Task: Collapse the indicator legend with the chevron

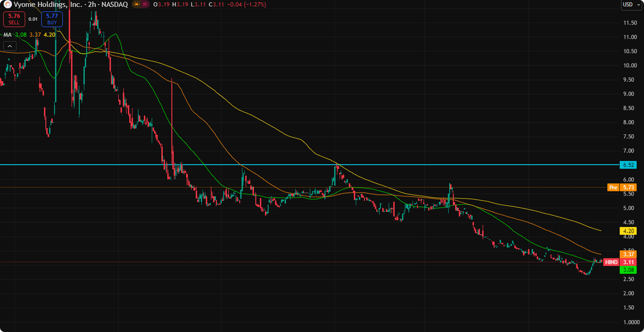Action: click(10, 46)
